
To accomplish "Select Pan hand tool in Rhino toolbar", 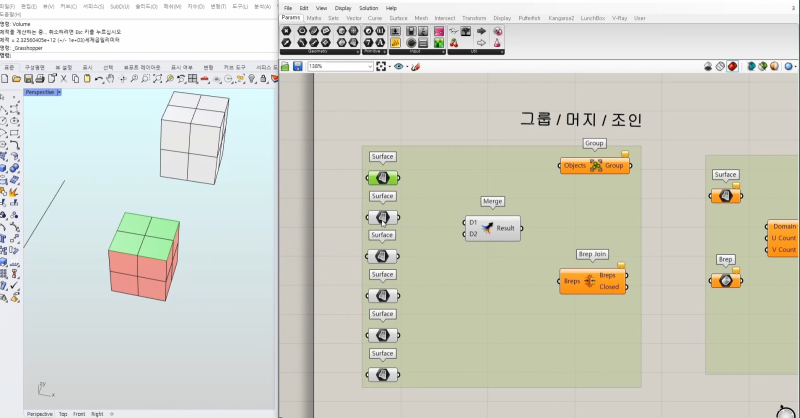I will tap(111, 79).
